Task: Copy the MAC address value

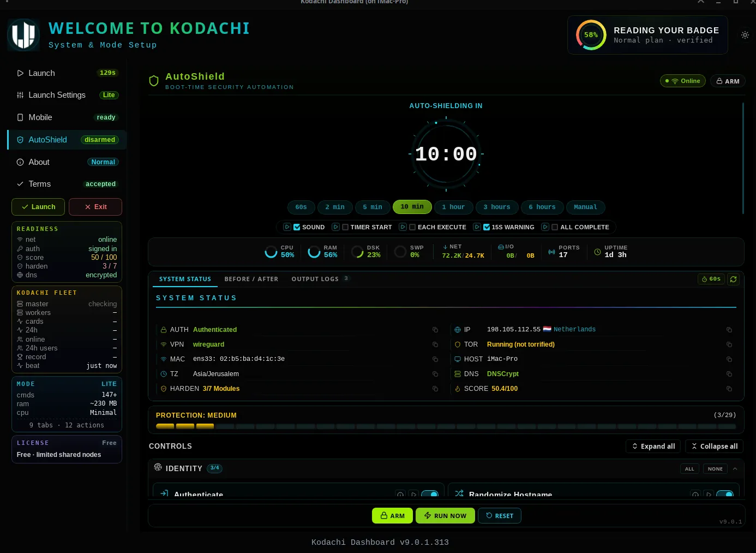Action: pyautogui.click(x=435, y=359)
